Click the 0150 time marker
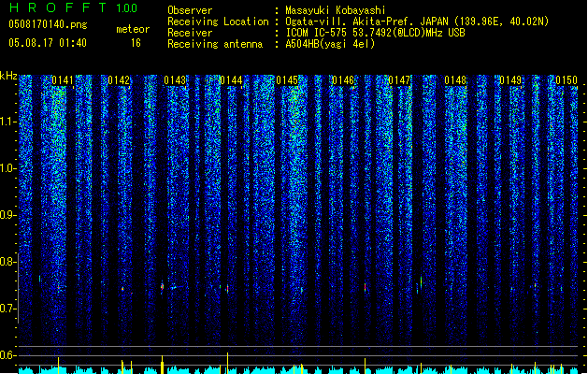This screenshot has width=588, height=374. coord(566,80)
